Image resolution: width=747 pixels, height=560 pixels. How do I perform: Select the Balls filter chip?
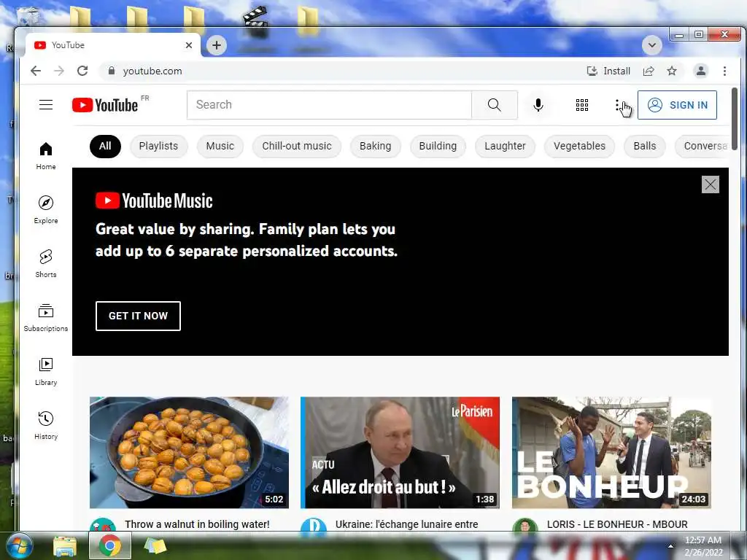coord(645,146)
